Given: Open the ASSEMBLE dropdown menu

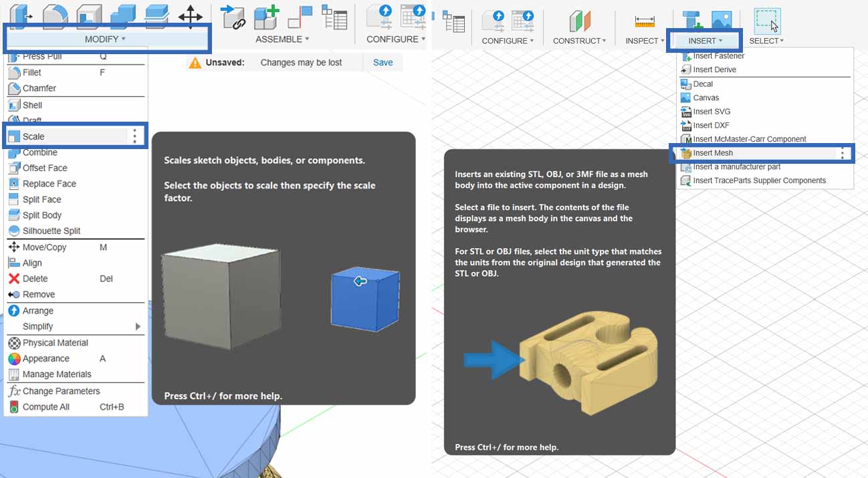Looking at the screenshot, I should [x=282, y=39].
